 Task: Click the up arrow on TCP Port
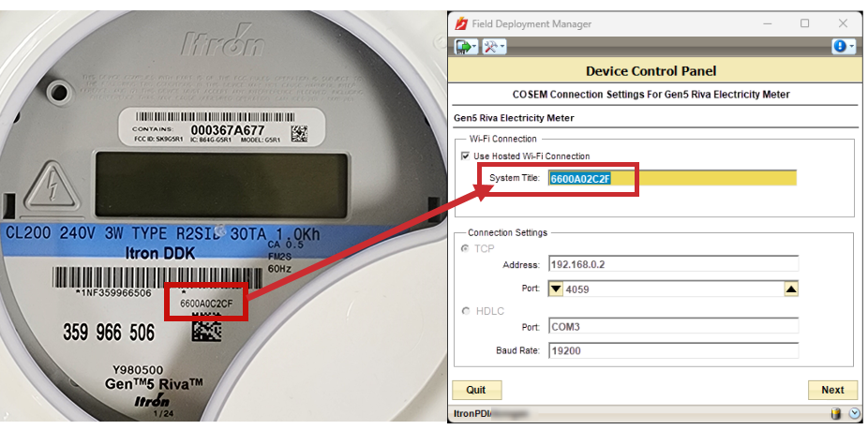(792, 289)
